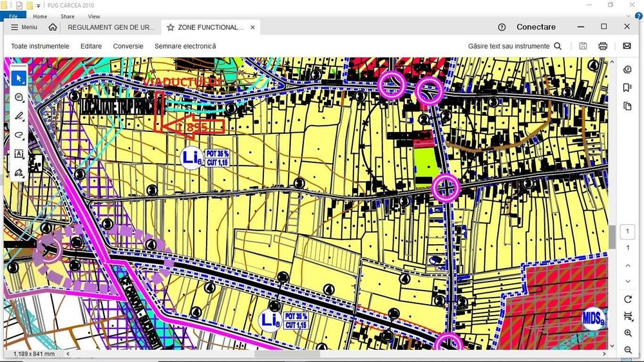Pick the freehand draw lasso tool

[x=19, y=135]
